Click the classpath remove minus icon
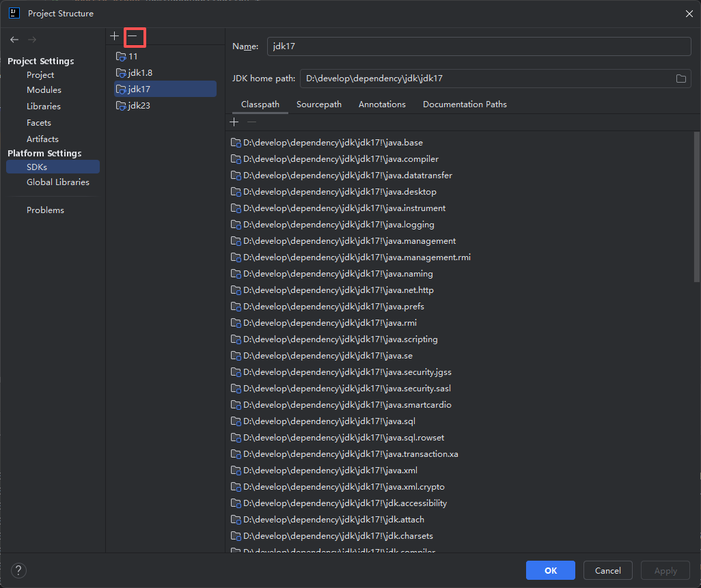 (x=251, y=122)
